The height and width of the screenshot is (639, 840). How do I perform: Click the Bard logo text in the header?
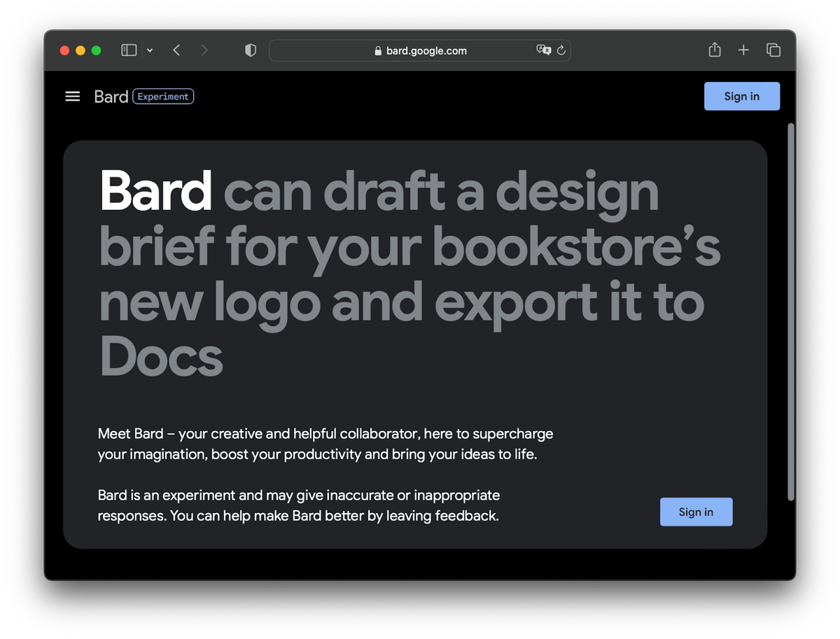111,97
